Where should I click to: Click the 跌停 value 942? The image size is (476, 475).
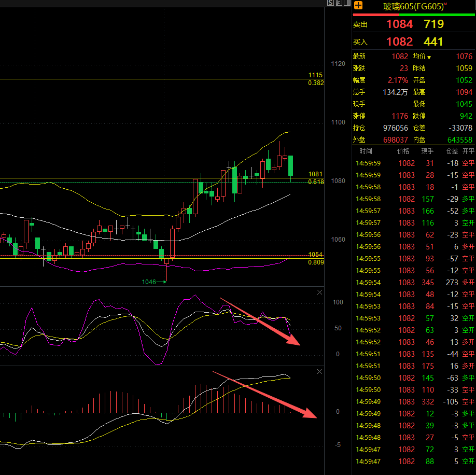tap(466, 116)
